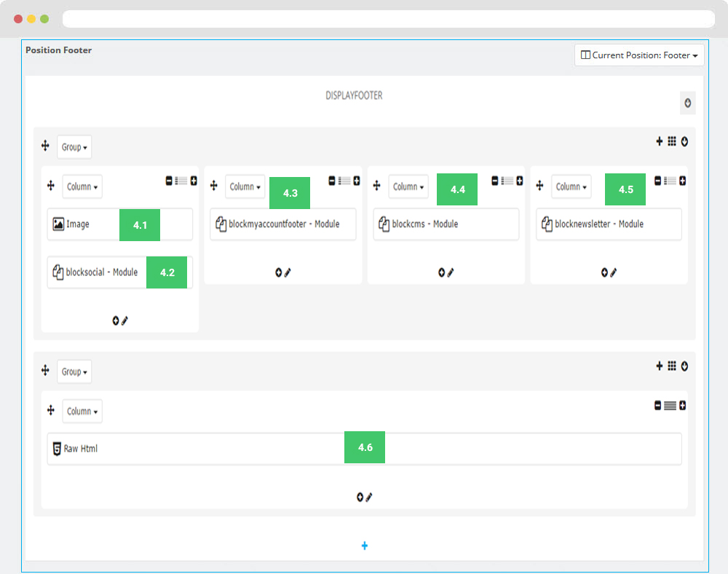Click the minus width icon in Image column
Image resolution: width=728 pixels, height=574 pixels.
pyautogui.click(x=169, y=181)
